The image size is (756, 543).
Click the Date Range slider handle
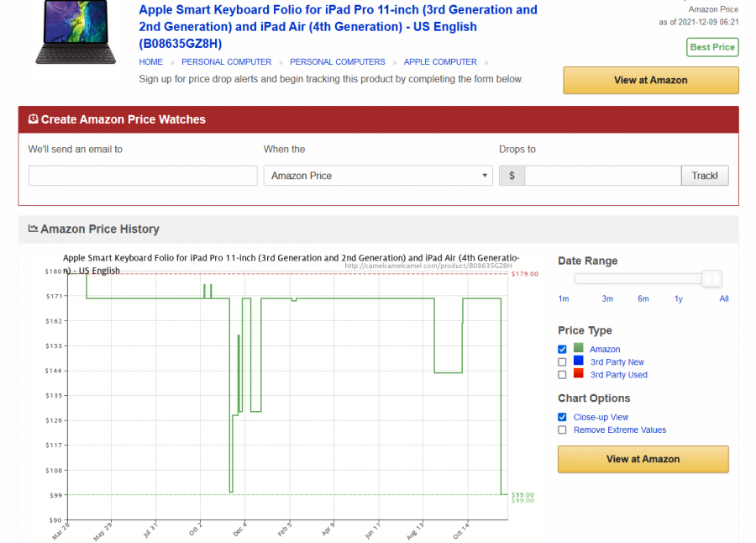pos(711,278)
